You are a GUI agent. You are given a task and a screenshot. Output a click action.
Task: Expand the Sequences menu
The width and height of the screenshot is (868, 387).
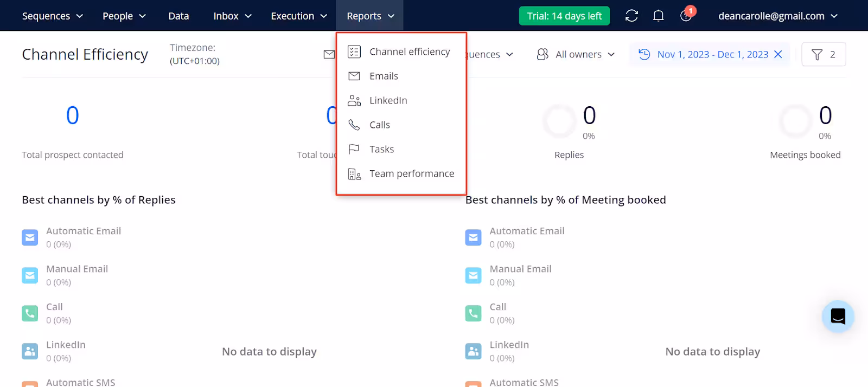point(52,16)
